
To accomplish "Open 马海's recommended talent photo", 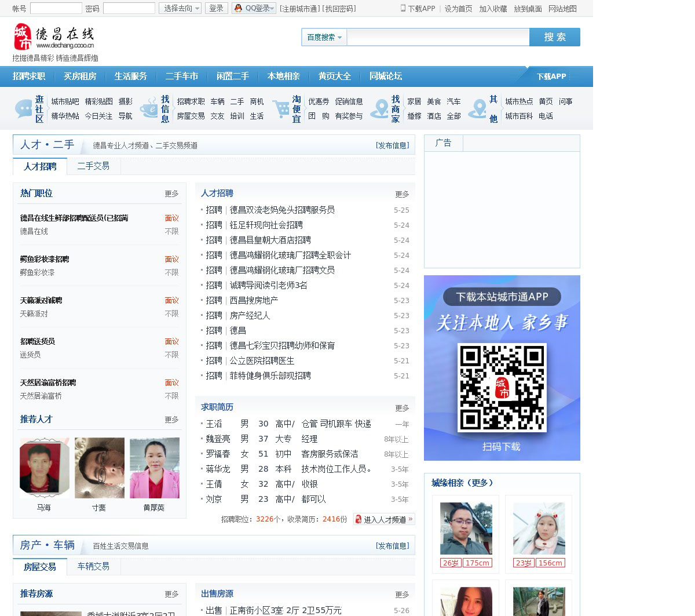I will pyautogui.click(x=44, y=468).
